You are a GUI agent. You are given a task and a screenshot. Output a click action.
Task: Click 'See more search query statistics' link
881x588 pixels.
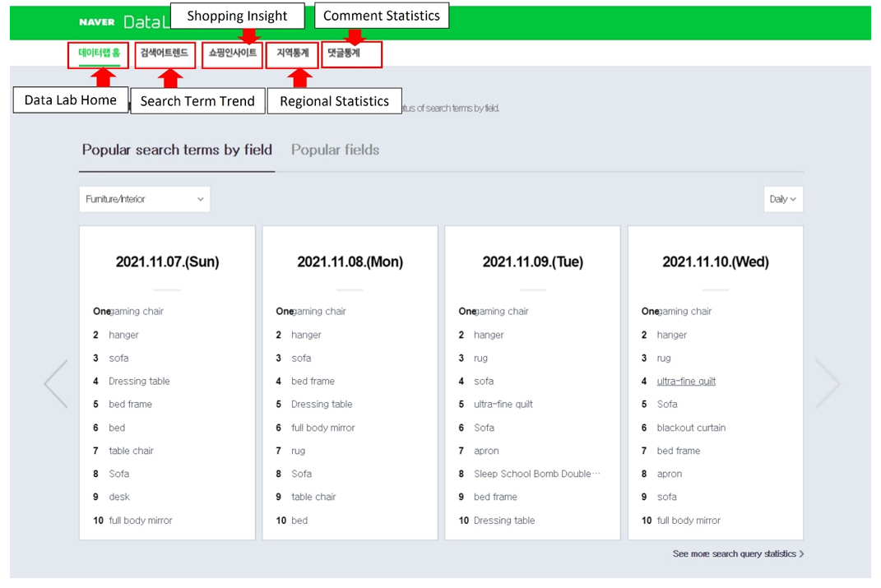pyautogui.click(x=739, y=553)
